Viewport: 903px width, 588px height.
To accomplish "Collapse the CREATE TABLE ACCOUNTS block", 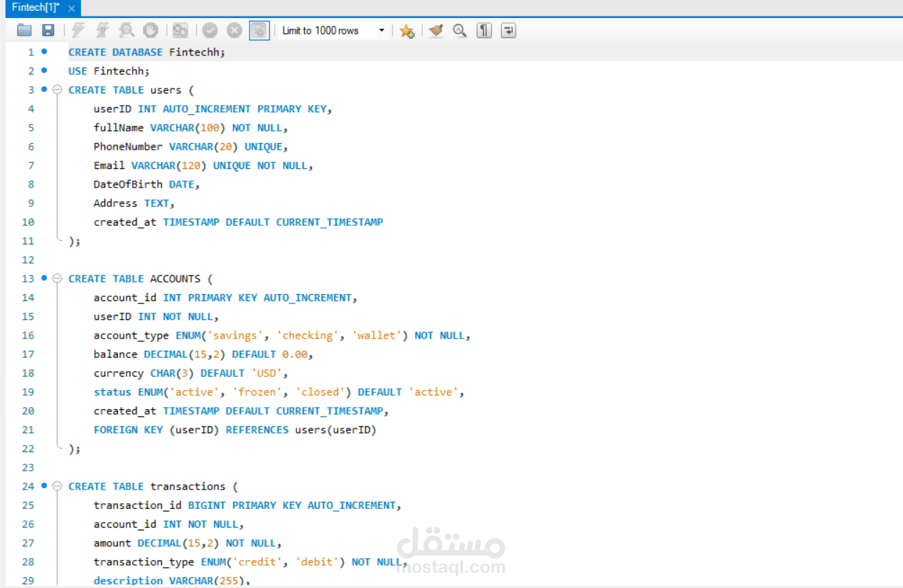I will click(58, 278).
